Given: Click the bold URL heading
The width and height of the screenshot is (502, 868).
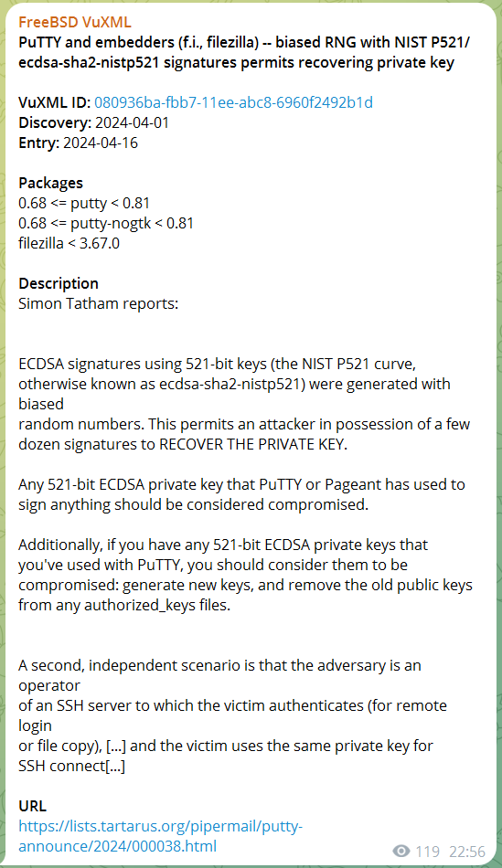Looking at the screenshot, I should (x=32, y=806).
